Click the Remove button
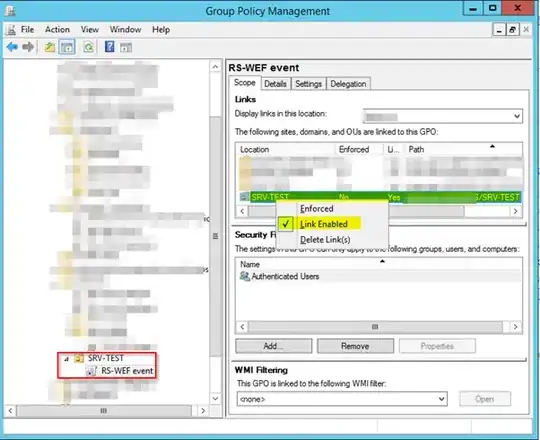The height and width of the screenshot is (440, 540). tap(355, 346)
